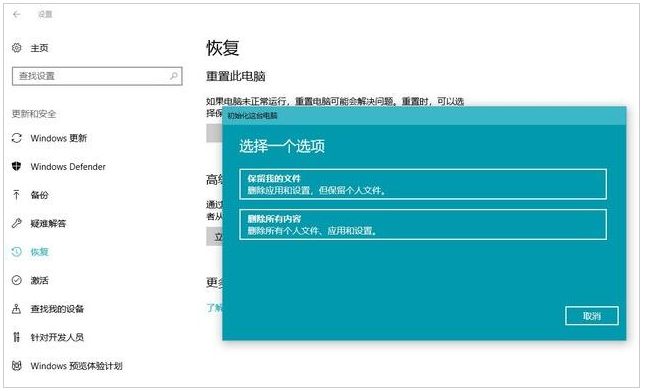Choose the 保留我的文件 option
The width and height of the screenshot is (645, 391).
click(423, 184)
